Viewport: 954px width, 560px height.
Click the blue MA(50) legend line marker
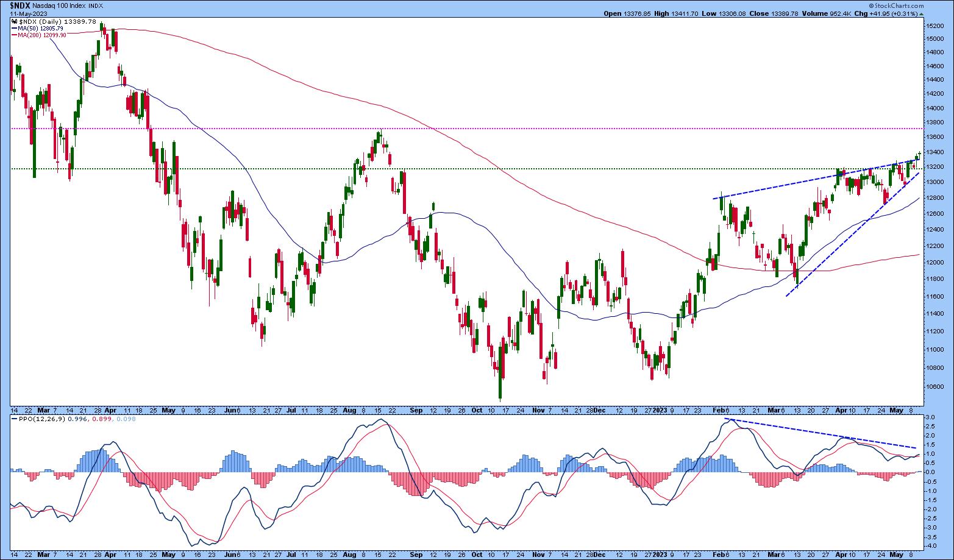pos(14,28)
